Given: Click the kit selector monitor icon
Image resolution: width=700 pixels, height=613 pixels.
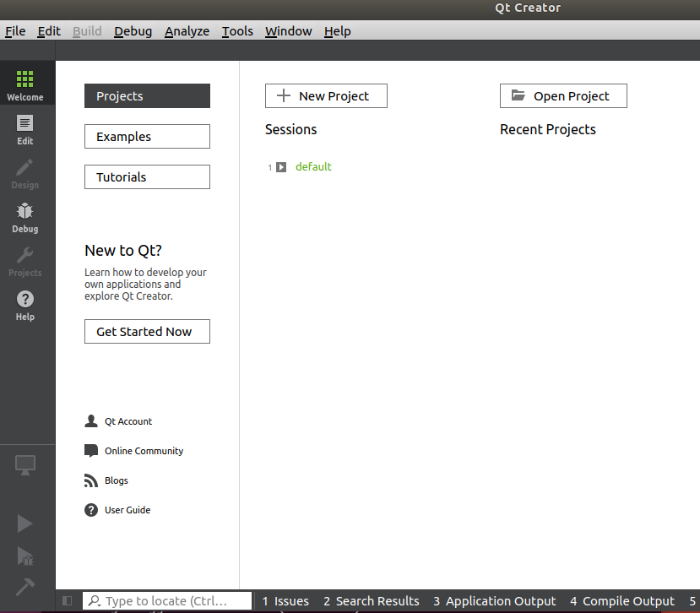Looking at the screenshot, I should (25, 464).
